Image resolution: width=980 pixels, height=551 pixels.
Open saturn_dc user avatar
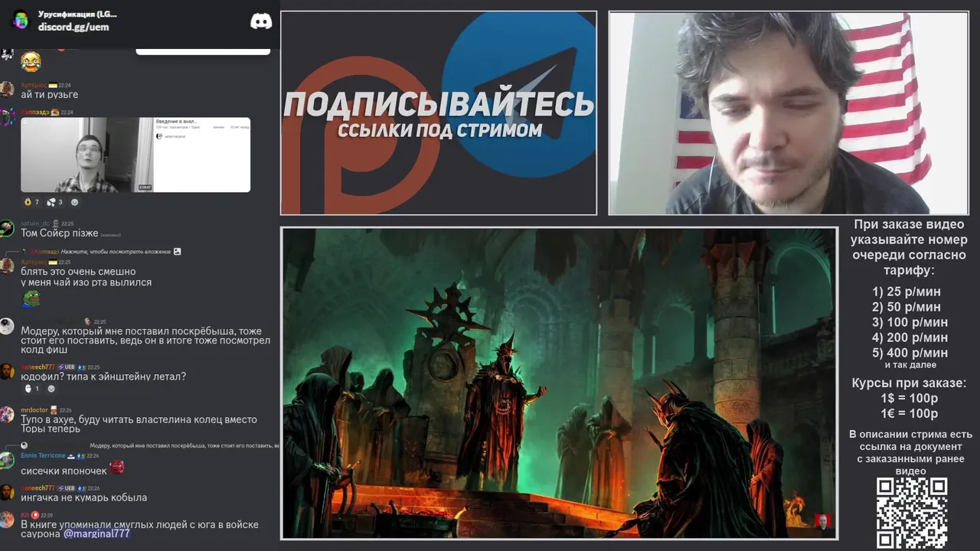[7, 228]
